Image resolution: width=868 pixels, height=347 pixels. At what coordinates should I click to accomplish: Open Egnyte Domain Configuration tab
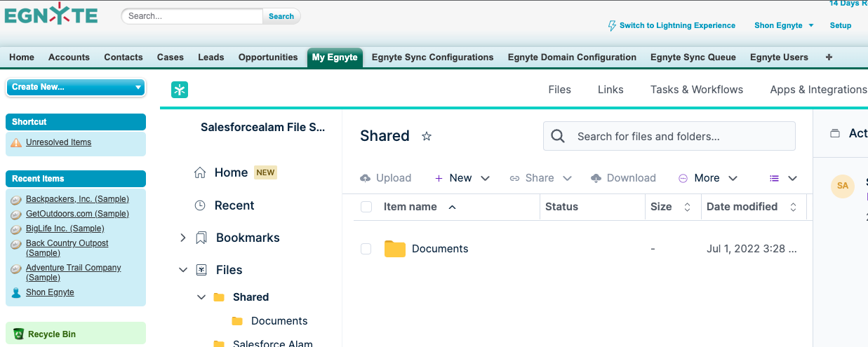click(x=572, y=57)
